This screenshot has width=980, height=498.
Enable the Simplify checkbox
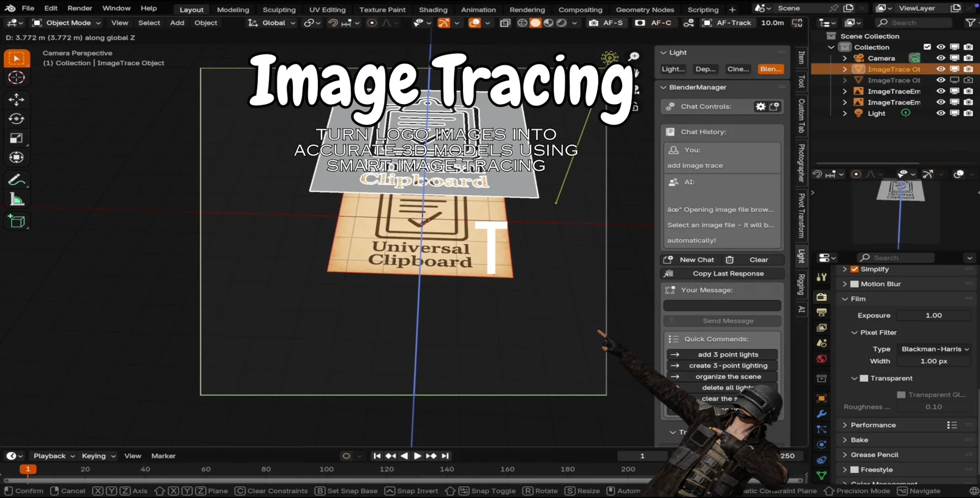tap(855, 269)
